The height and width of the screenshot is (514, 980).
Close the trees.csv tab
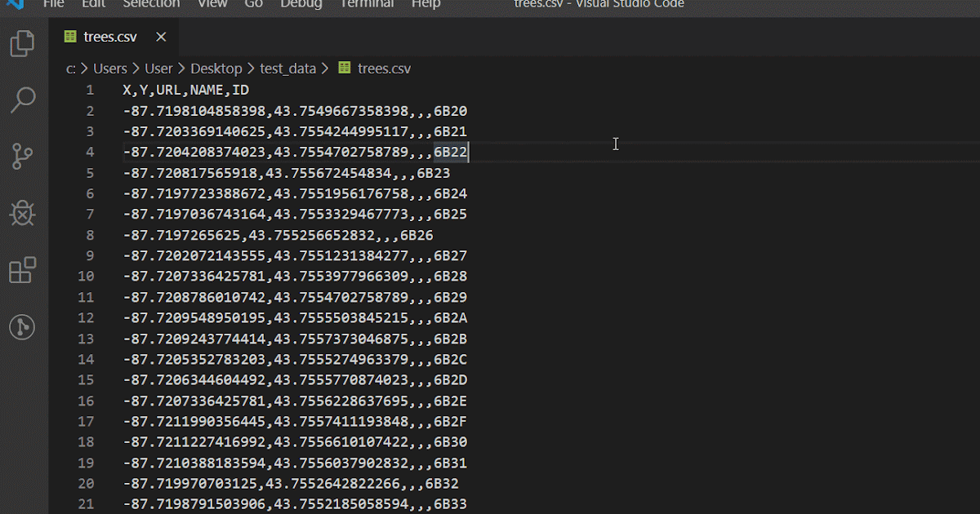point(160,36)
